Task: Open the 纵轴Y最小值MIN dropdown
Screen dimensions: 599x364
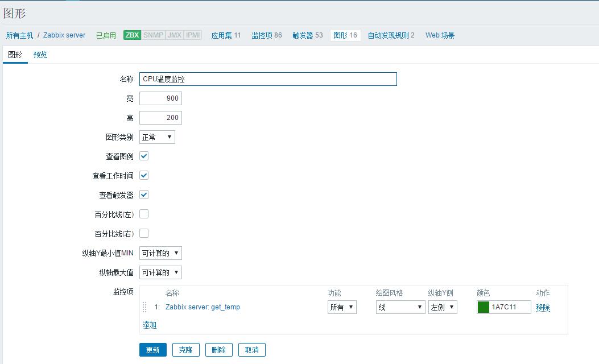Action: pos(160,253)
